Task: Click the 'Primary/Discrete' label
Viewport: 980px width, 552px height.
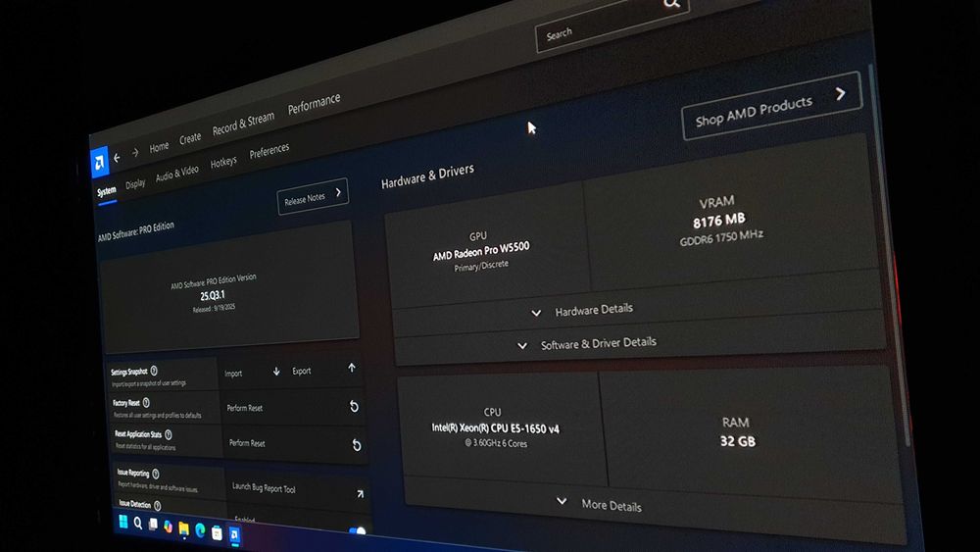Action: [481, 266]
